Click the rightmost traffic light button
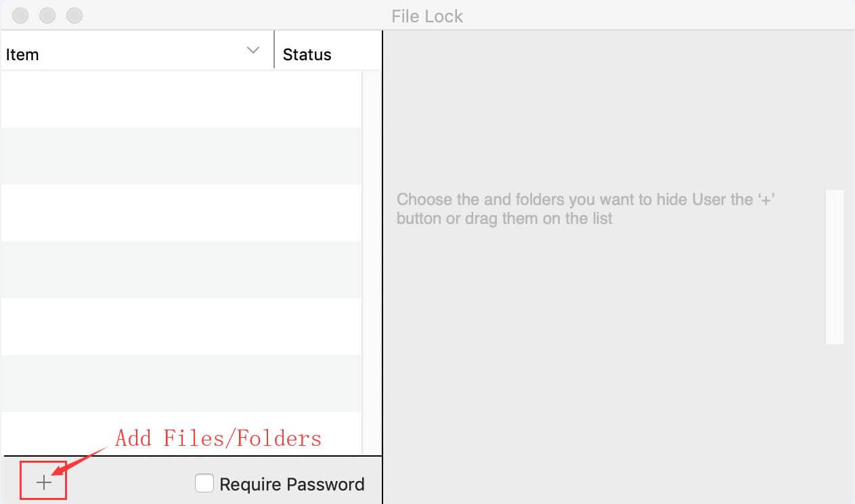 [x=74, y=15]
